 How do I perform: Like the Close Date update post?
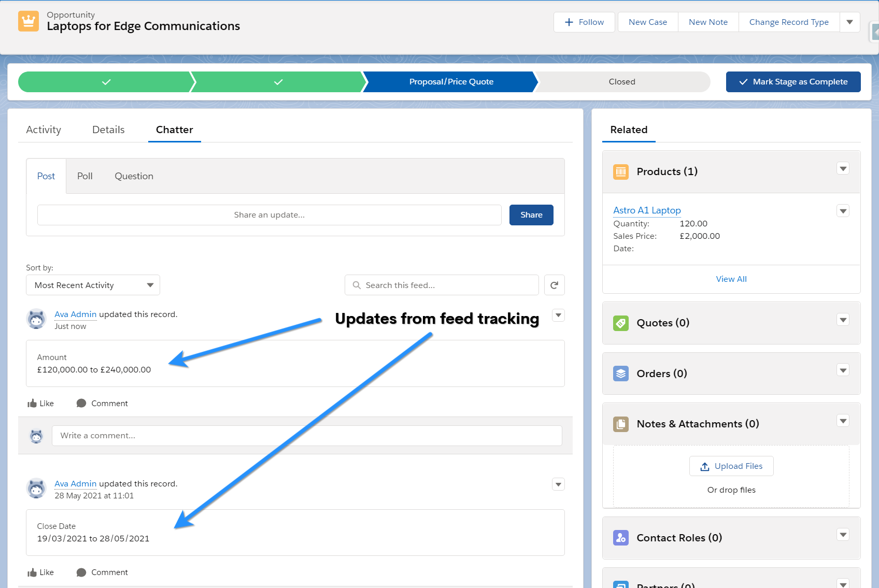[x=40, y=572]
